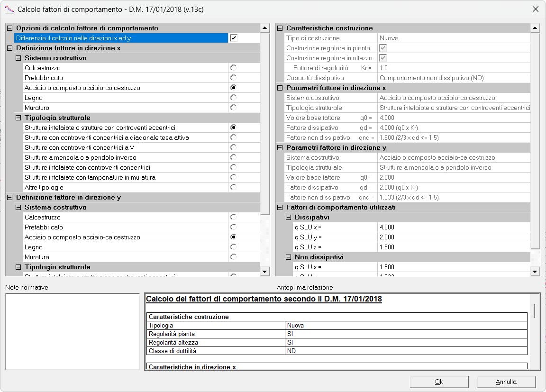This screenshot has width=546, height=392.
Task: Select Calcestruzzo radio in direzione x
Action: click(233, 68)
